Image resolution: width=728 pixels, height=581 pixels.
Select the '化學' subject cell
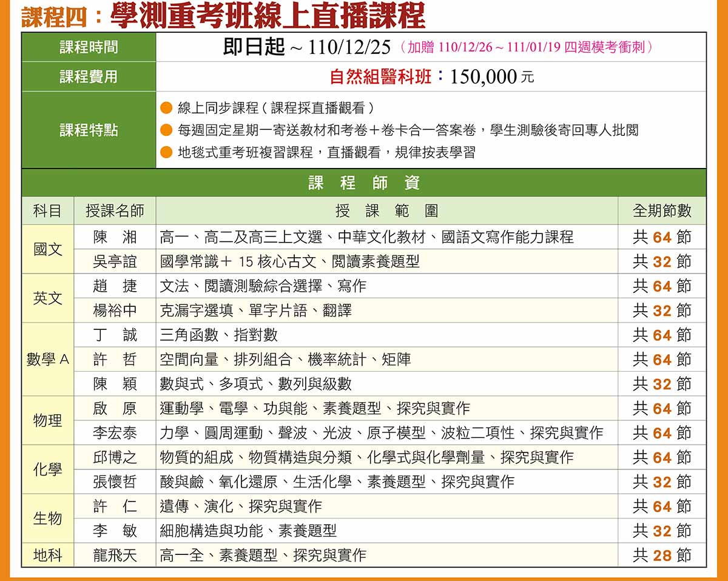point(48,470)
